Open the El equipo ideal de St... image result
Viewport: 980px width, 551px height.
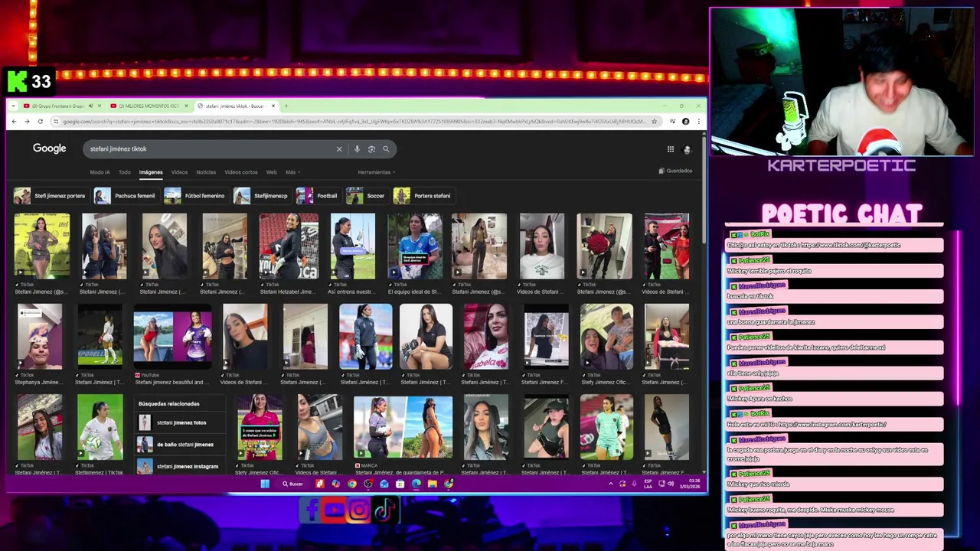click(x=414, y=253)
